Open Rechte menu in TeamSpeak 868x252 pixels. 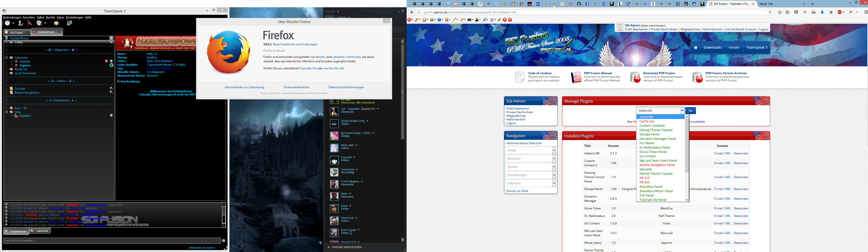pyautogui.click(x=51, y=17)
